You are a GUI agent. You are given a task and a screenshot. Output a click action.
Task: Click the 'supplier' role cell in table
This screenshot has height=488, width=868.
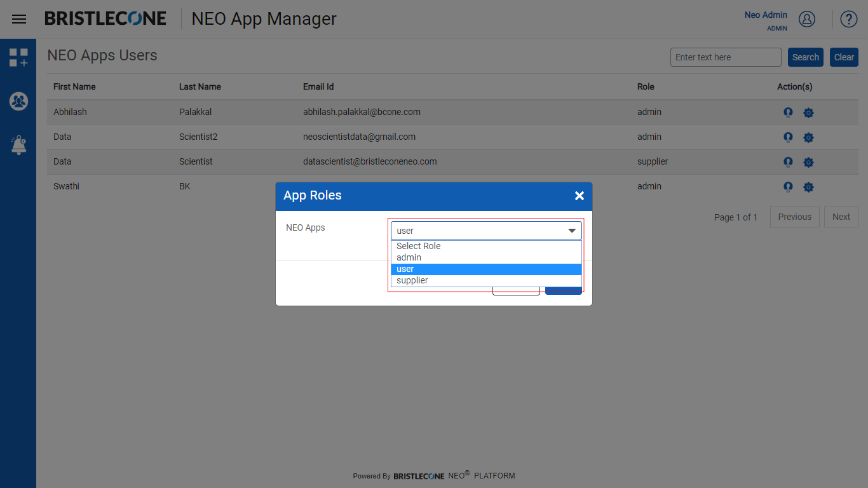[x=653, y=161]
